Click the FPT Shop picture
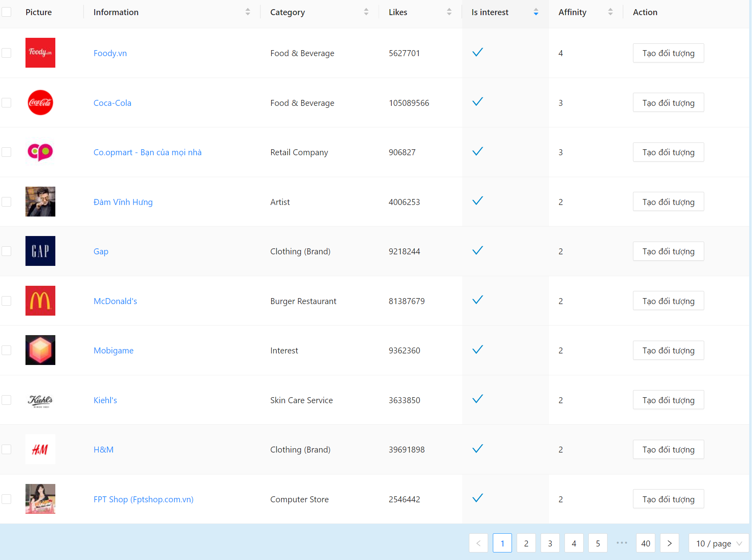Image resolution: width=752 pixels, height=560 pixels. pos(40,499)
